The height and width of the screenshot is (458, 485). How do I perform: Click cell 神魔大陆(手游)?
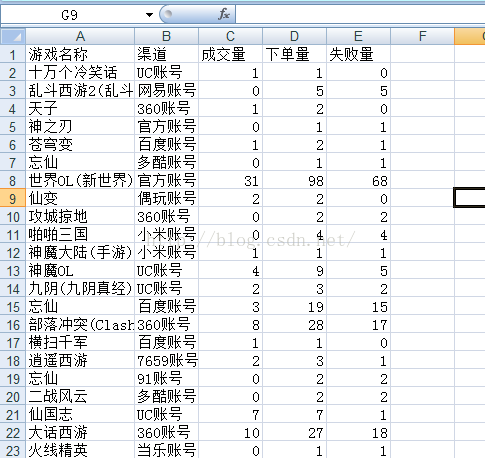[80, 252]
